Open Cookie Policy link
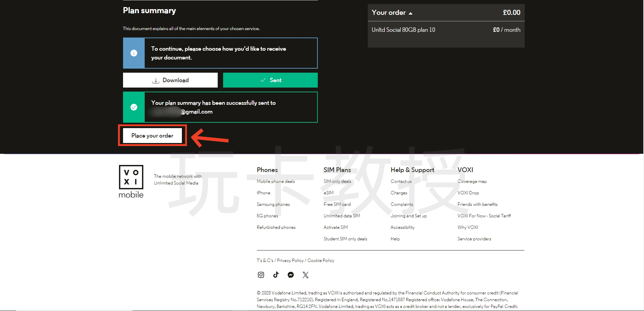Viewport: 644px width, 311px height. [321, 261]
